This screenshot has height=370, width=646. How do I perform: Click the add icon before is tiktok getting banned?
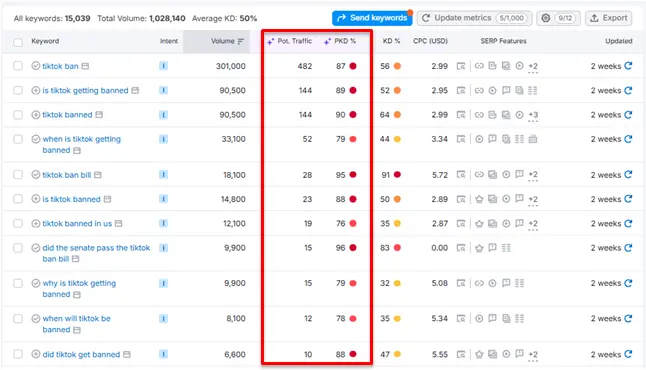pyautogui.click(x=36, y=90)
